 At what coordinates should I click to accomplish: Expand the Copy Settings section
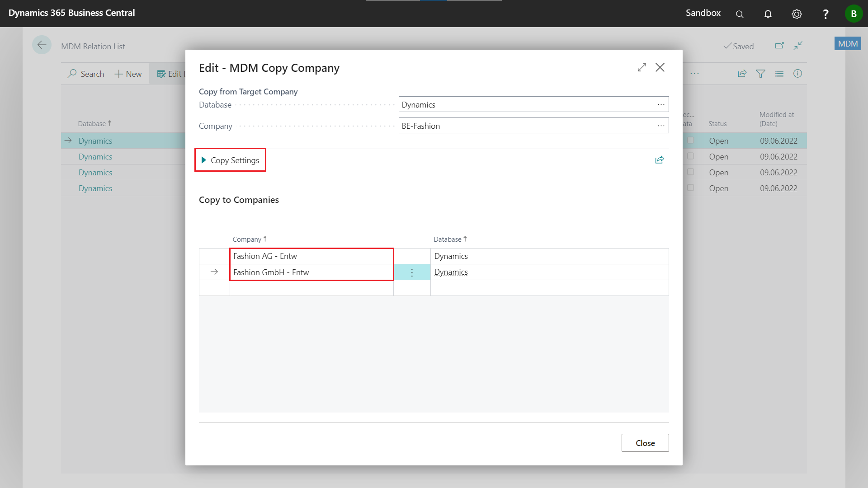[x=230, y=160]
